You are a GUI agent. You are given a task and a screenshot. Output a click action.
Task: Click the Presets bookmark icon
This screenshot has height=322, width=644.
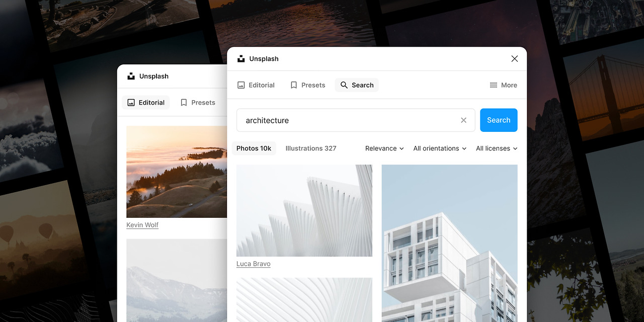coord(293,85)
